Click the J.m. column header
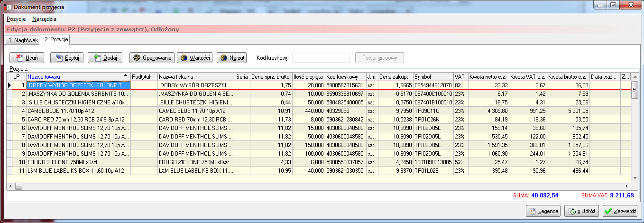Viewport: 644px width, 223px height. click(x=372, y=76)
